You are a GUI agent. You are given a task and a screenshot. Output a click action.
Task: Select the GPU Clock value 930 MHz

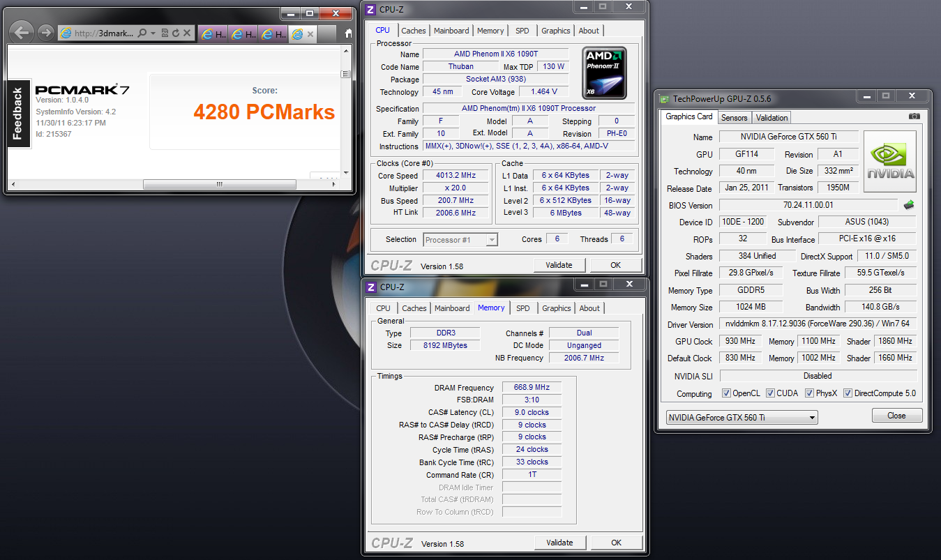(741, 341)
